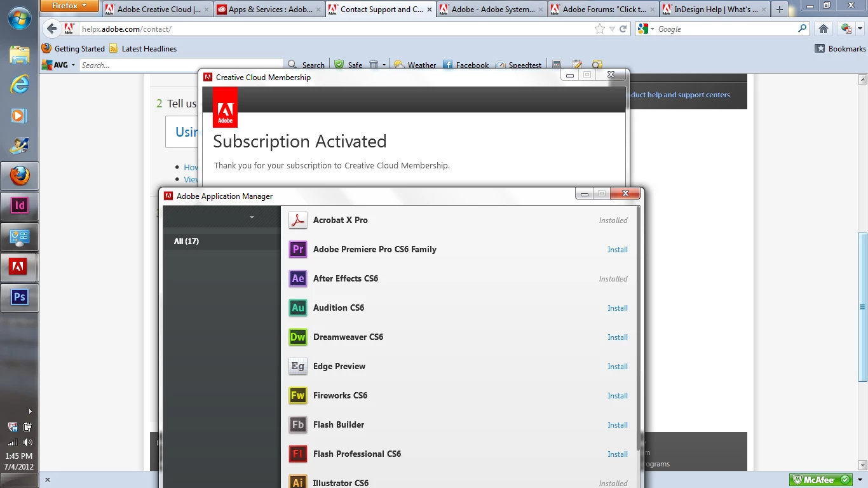This screenshot has width=868, height=488.
Task: Switch to the Adobe - Adobe Systems tab
Action: tap(491, 9)
